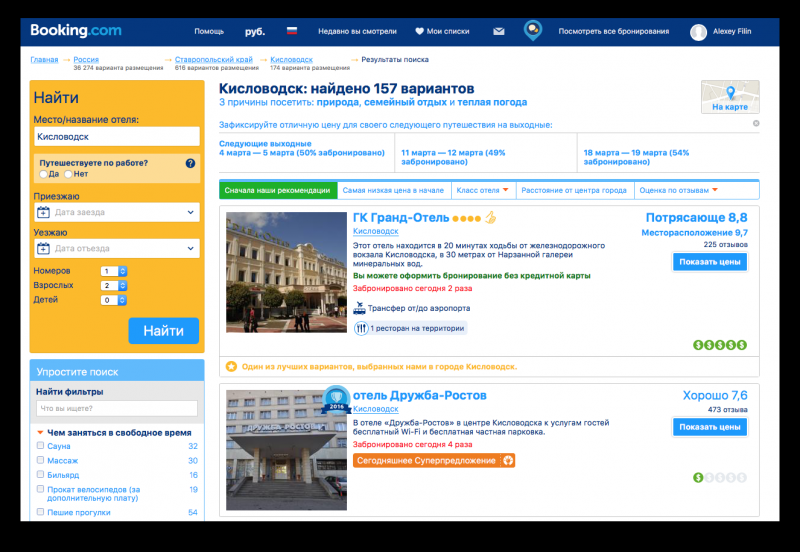Viewport: 800px width, 552px height.
Task: Open the Russian flag language selector
Action: 292,31
